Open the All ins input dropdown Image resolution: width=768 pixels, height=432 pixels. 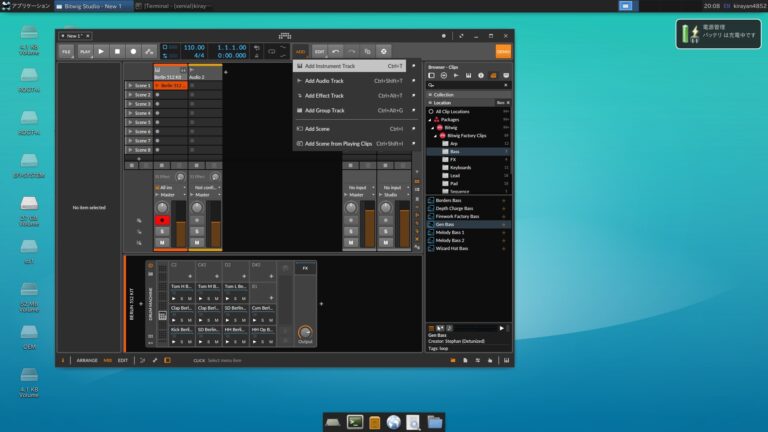point(170,188)
